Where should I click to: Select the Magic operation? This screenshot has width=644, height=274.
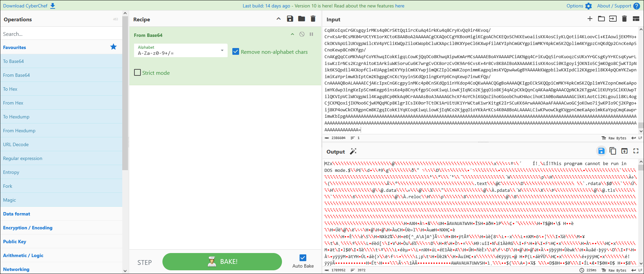[x=61, y=200]
